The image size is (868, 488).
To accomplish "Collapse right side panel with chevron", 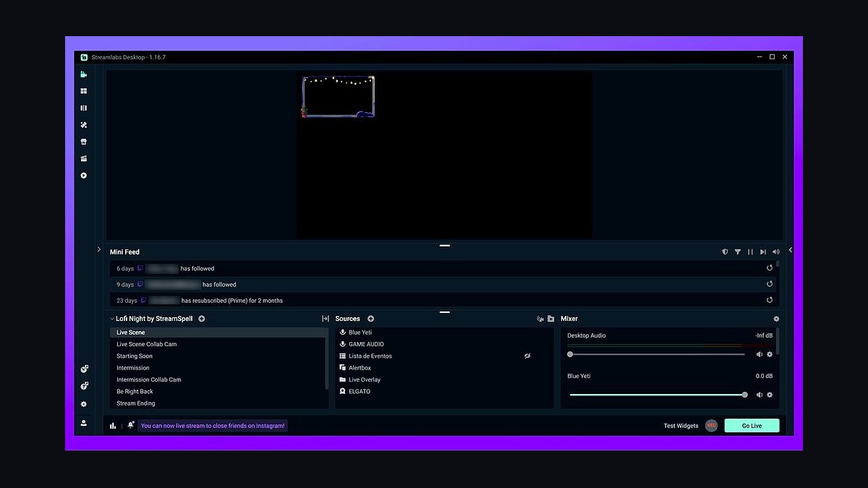I will tap(791, 249).
